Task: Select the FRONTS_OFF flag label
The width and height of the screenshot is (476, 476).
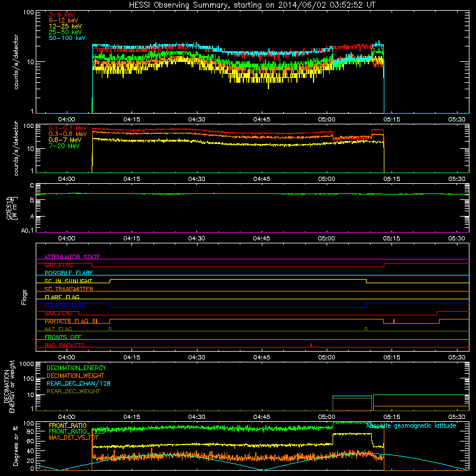Action: [x=63, y=337]
